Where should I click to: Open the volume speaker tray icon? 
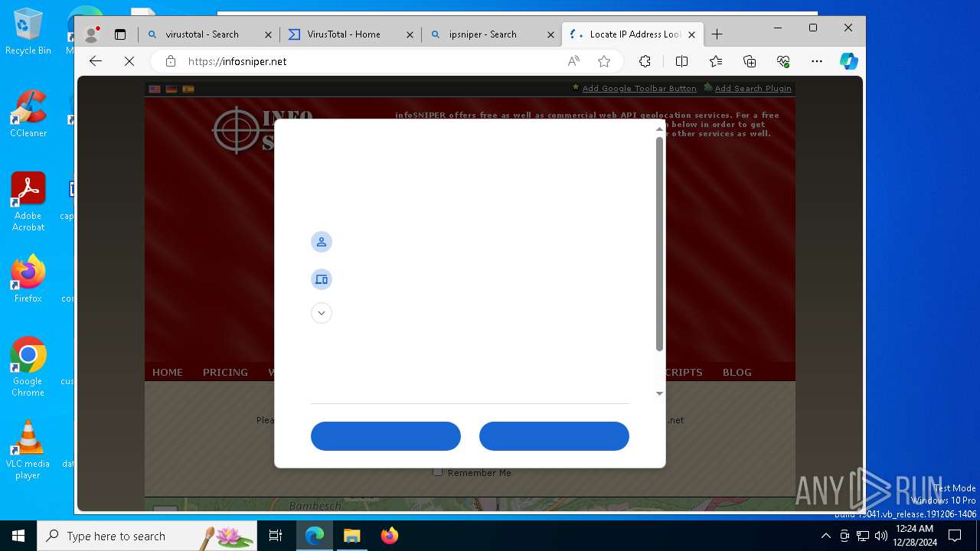pyautogui.click(x=881, y=536)
